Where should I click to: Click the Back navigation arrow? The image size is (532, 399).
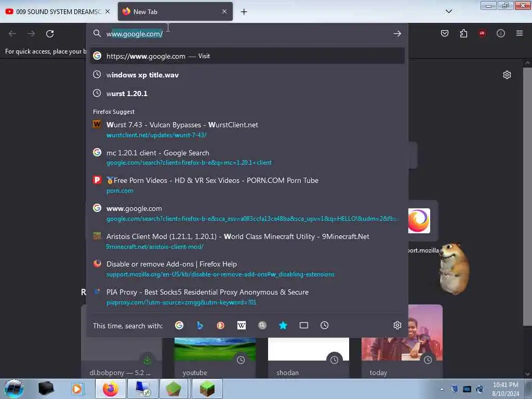click(12, 34)
